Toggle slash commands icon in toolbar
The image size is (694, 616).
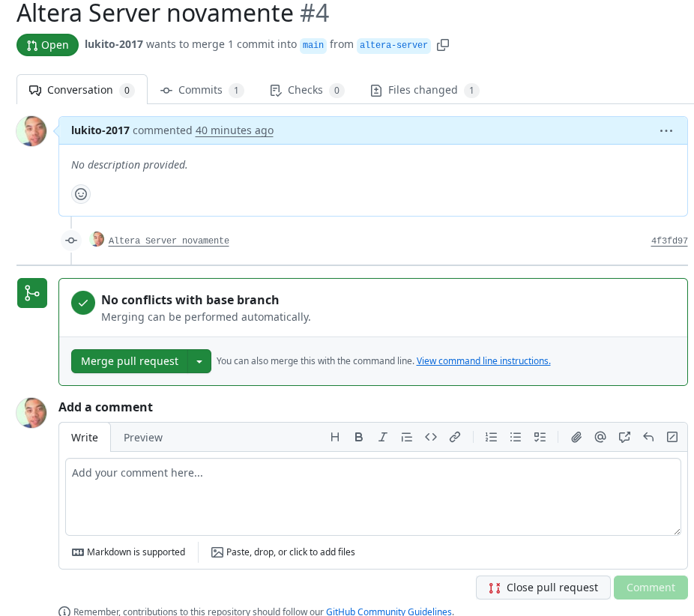(672, 437)
